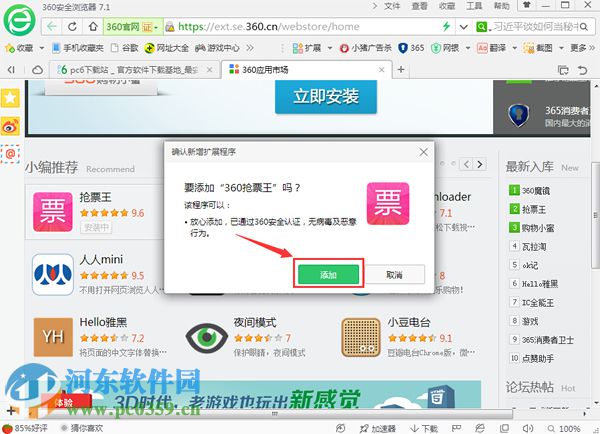
Task: Open the 小豆电台 app title
Action: [x=409, y=322]
